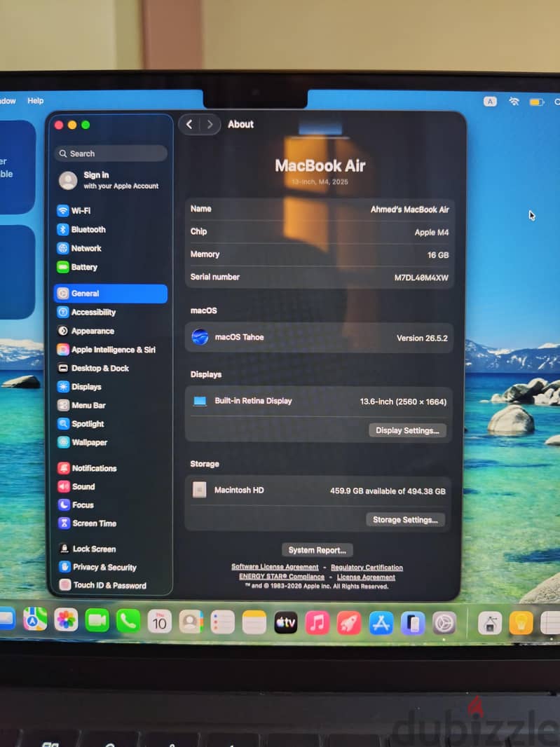This screenshot has width=560, height=747.
Task: Open Menu Bar settings
Action: (x=111, y=406)
